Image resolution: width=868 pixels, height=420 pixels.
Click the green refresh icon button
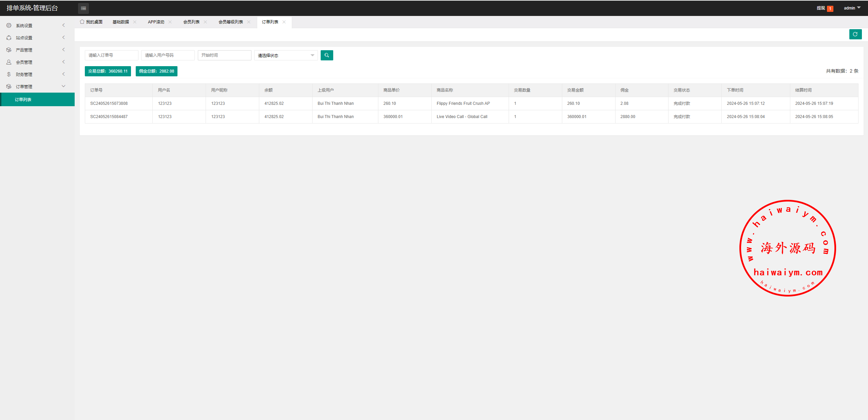tap(855, 34)
